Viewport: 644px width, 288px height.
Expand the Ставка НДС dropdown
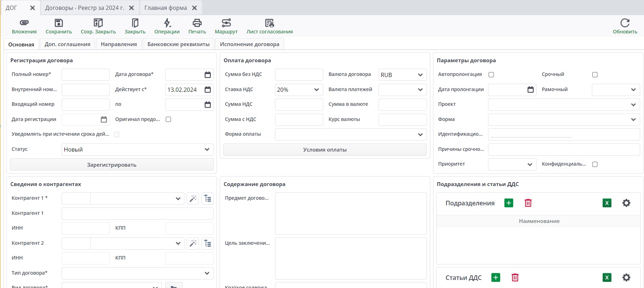click(x=316, y=90)
